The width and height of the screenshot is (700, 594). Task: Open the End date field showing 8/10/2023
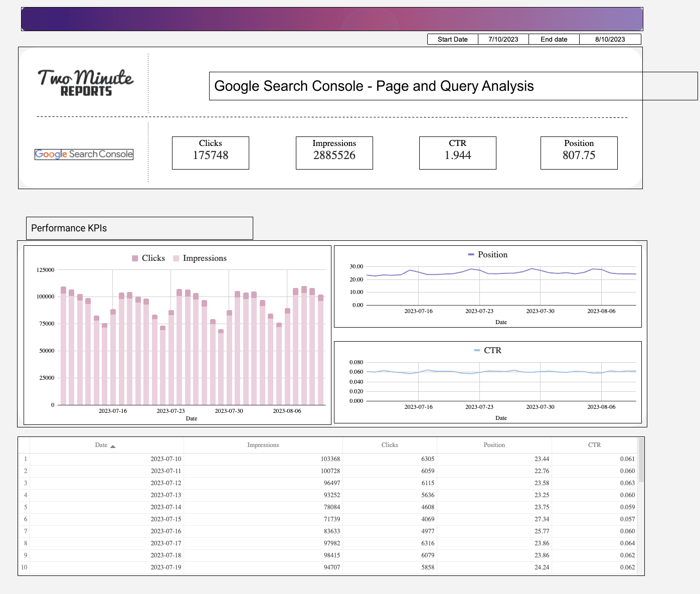pyautogui.click(x=610, y=39)
